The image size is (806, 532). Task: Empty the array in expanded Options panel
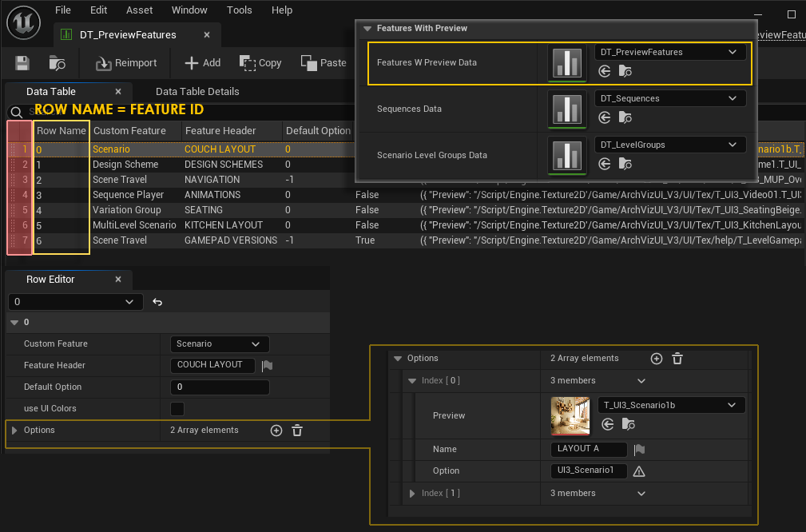coord(677,359)
